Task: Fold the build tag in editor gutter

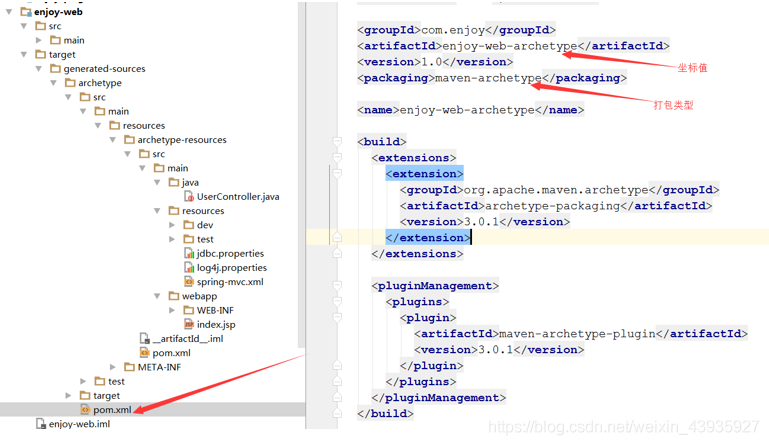Action: pos(337,142)
